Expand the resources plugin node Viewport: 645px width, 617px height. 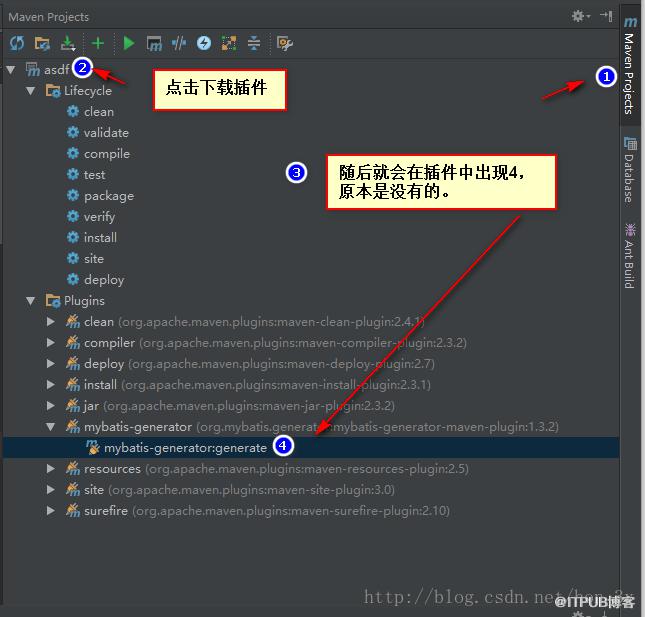coord(51,469)
